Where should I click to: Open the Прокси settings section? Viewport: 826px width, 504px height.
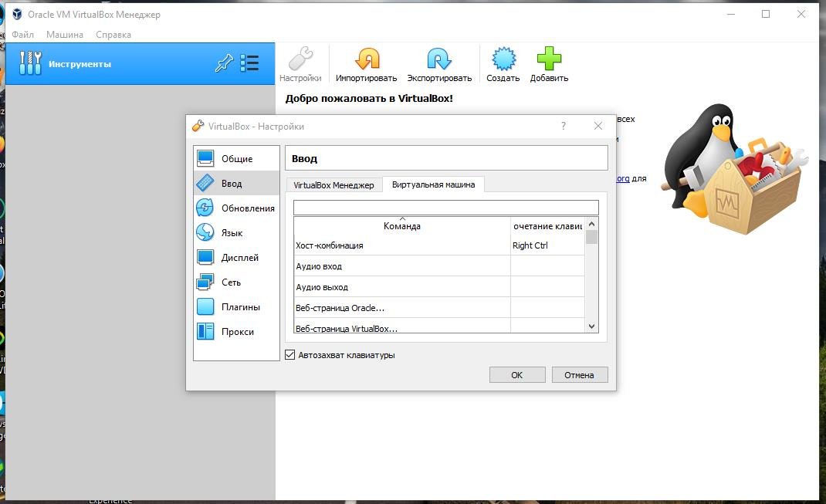(x=236, y=332)
